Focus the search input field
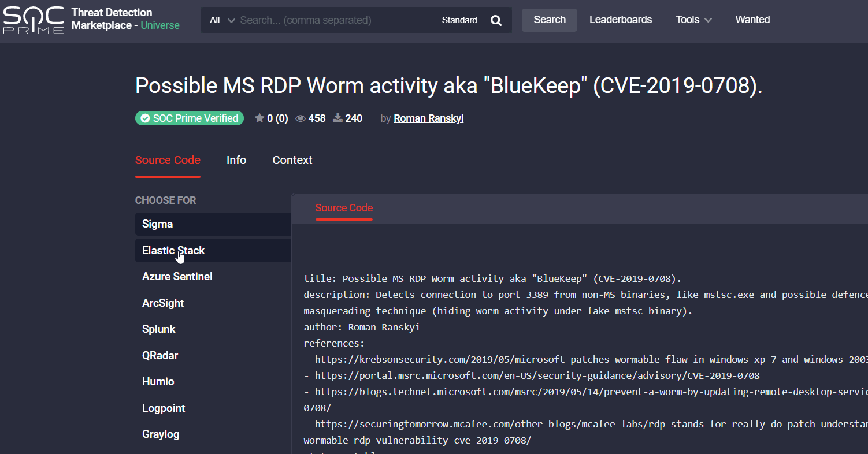Viewport: 868px width, 454px height. coord(336,20)
